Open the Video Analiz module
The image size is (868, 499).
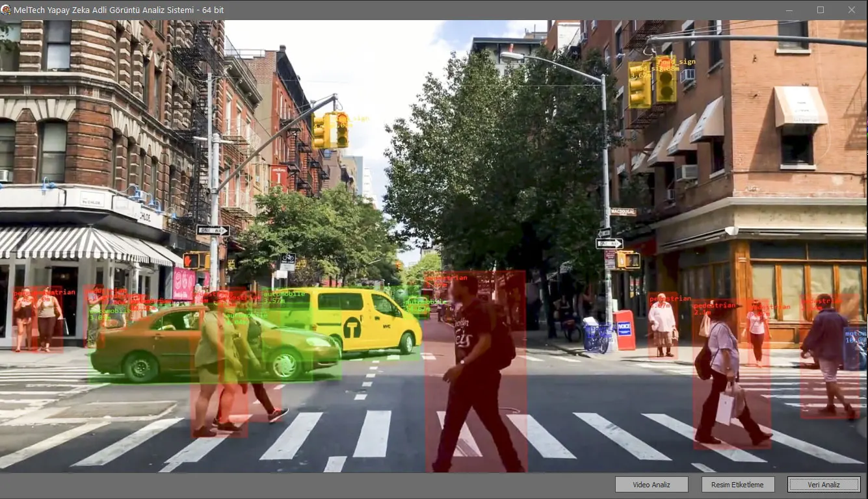pyautogui.click(x=651, y=485)
